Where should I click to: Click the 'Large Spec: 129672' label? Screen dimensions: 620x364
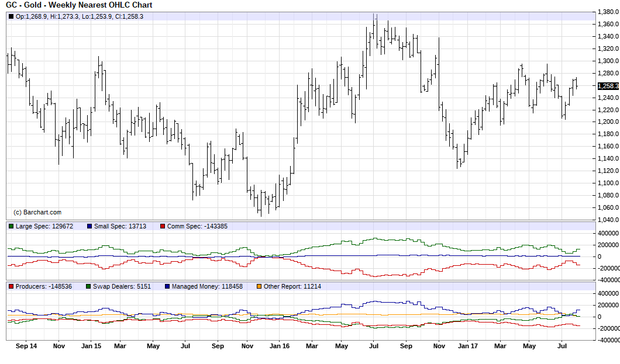point(44,226)
